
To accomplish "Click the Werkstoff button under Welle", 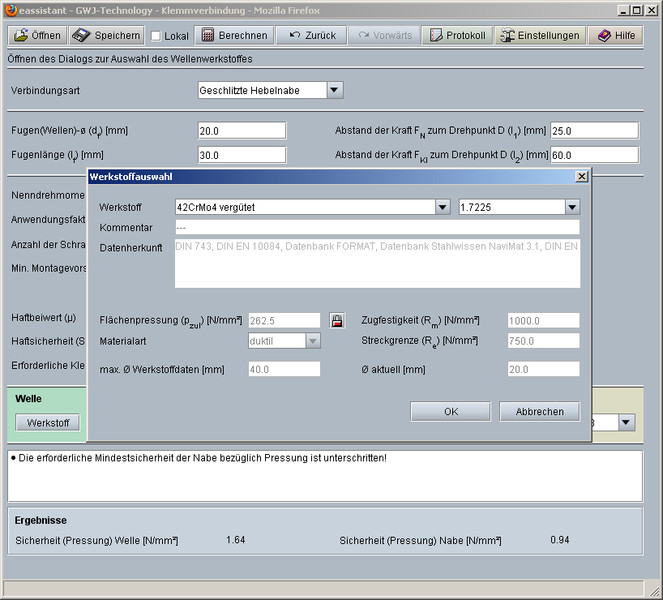I will (48, 423).
